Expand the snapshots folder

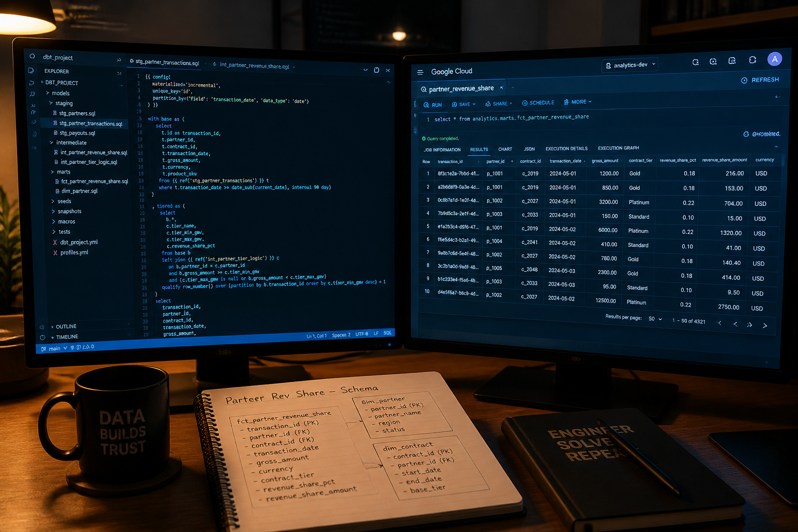[x=66, y=211]
